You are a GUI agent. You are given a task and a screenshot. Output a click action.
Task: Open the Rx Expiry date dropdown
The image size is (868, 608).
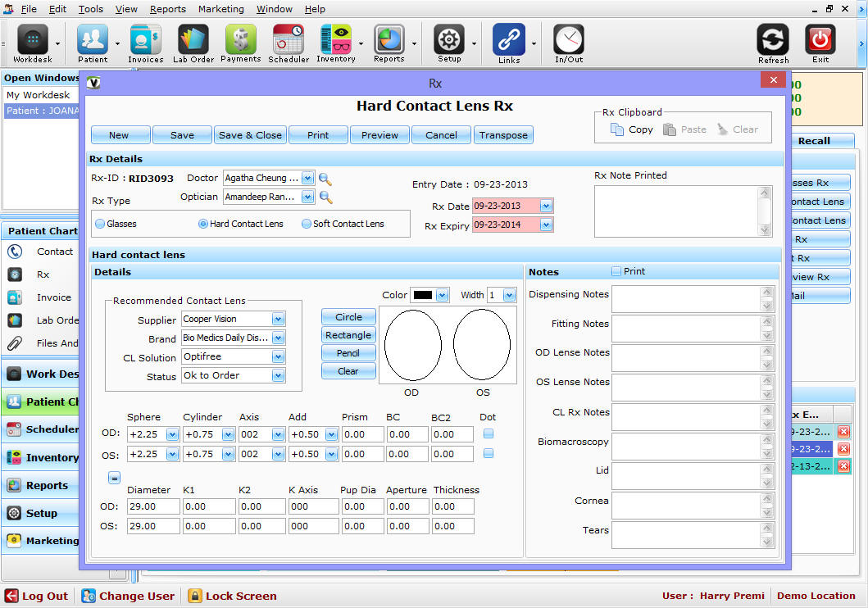click(547, 225)
